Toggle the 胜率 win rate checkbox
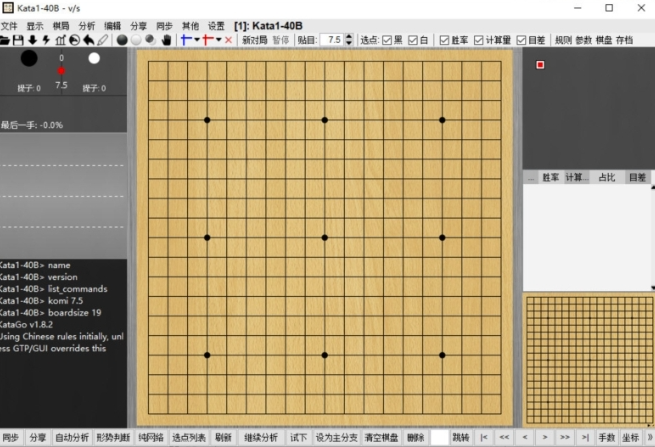 point(444,40)
